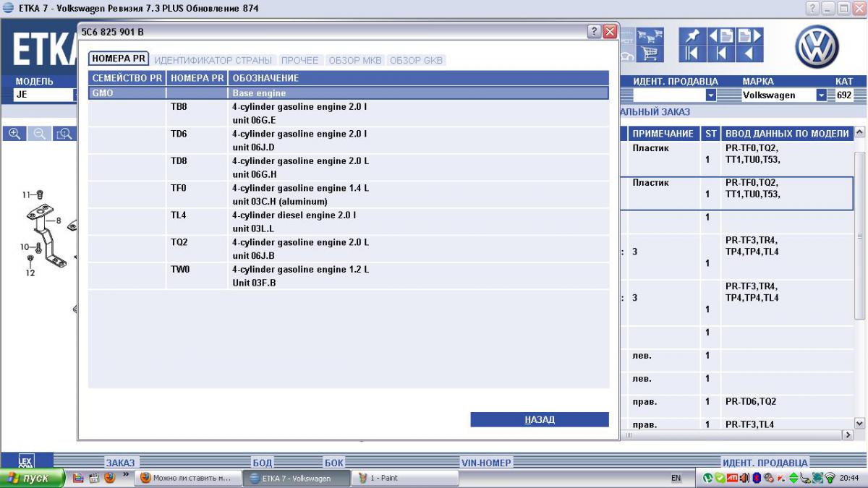
Task: Click the zoom-to-area magnifier icon
Action: coord(64,134)
